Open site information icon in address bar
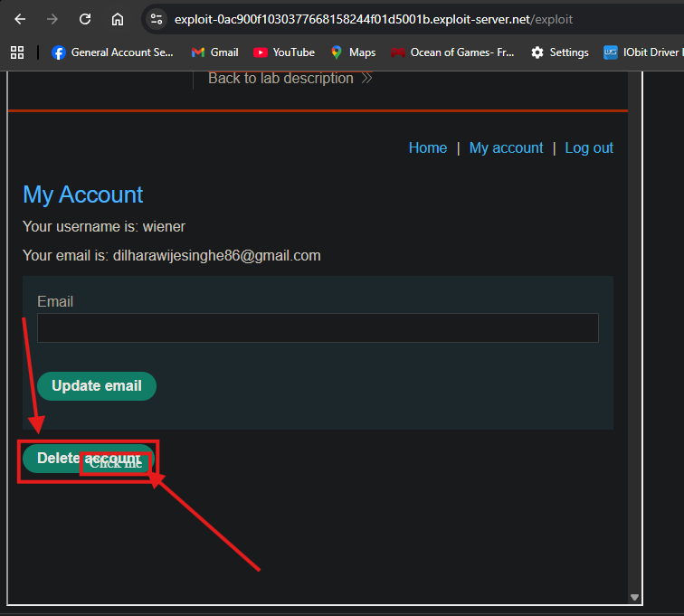 click(x=157, y=19)
